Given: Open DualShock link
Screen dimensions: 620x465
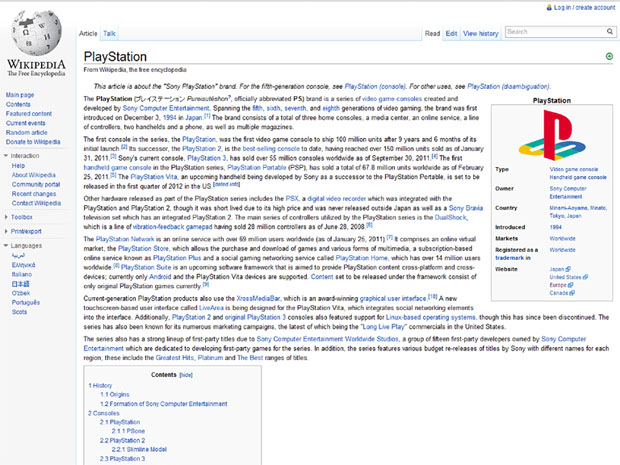Looking at the screenshot, I should coord(451,217).
